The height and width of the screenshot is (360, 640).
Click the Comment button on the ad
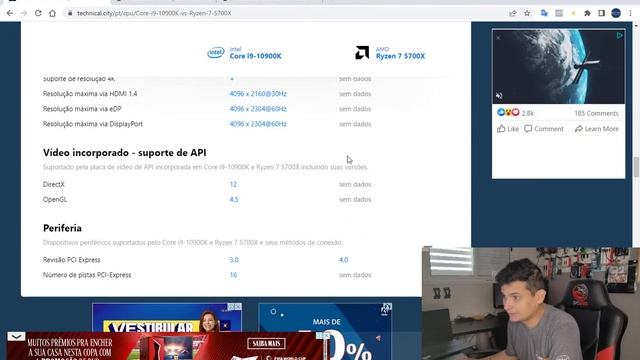544,129
